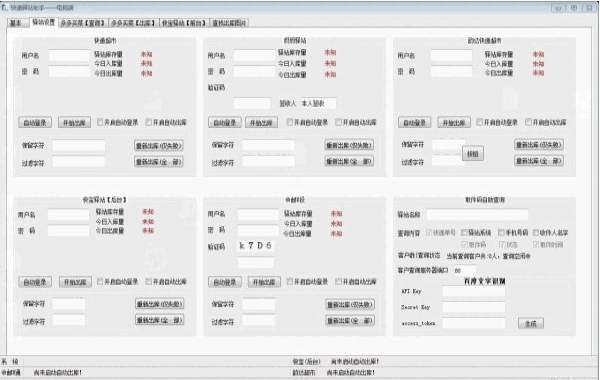Screen dimensions: 600x380
Task: Click 开始出库 in 快宝驿站【后台】 panel
Action: click(x=75, y=282)
